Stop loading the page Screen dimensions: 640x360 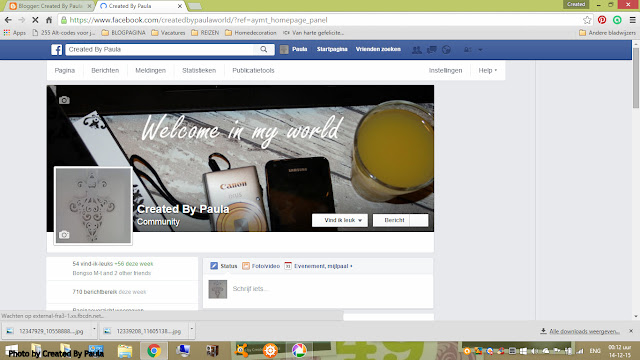pos(35,20)
